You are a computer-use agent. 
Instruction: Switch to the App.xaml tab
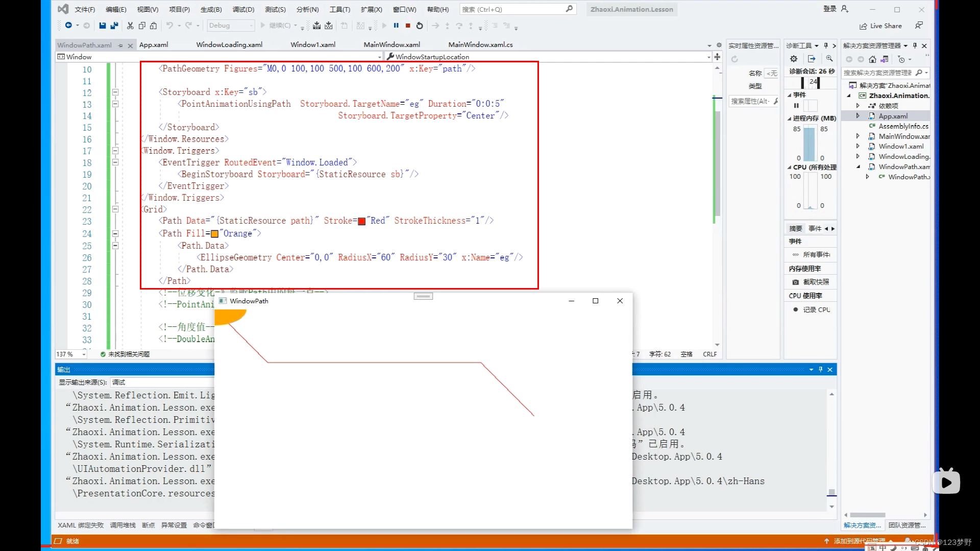pos(154,45)
